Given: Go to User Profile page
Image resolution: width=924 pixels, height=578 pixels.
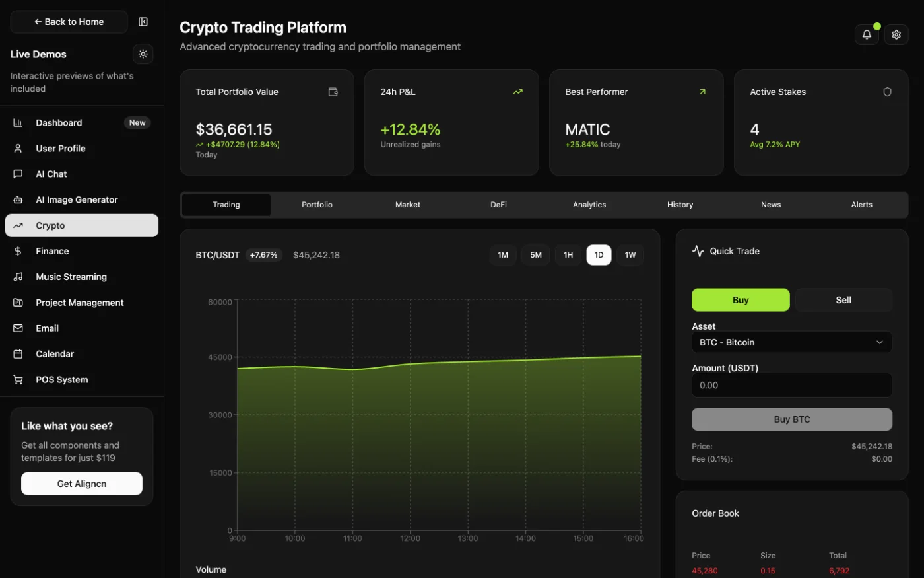Looking at the screenshot, I should click(x=82, y=149).
